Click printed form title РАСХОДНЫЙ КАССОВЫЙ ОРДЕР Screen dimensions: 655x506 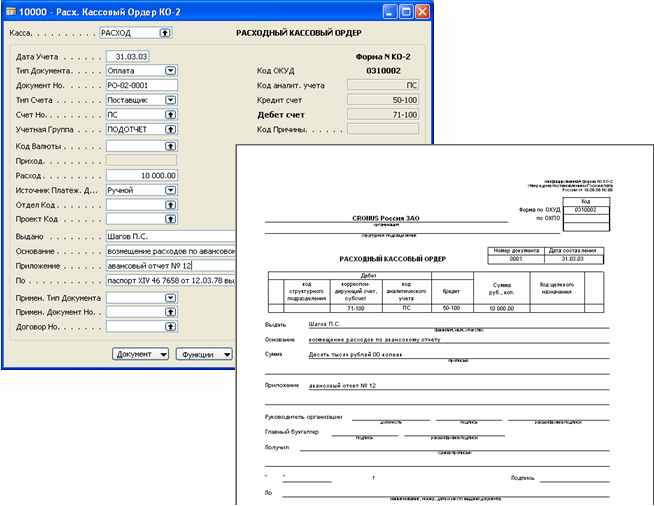tap(393, 259)
